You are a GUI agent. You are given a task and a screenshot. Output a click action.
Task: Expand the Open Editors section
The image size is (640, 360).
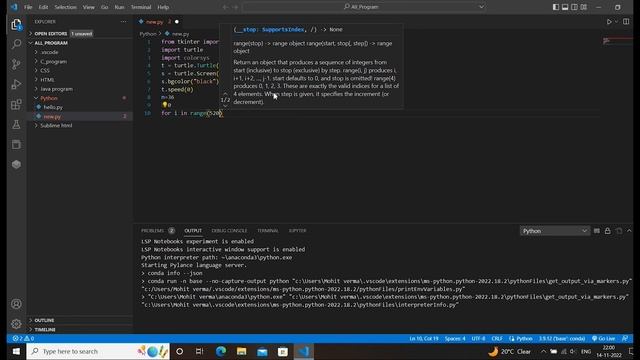pyautogui.click(x=50, y=33)
